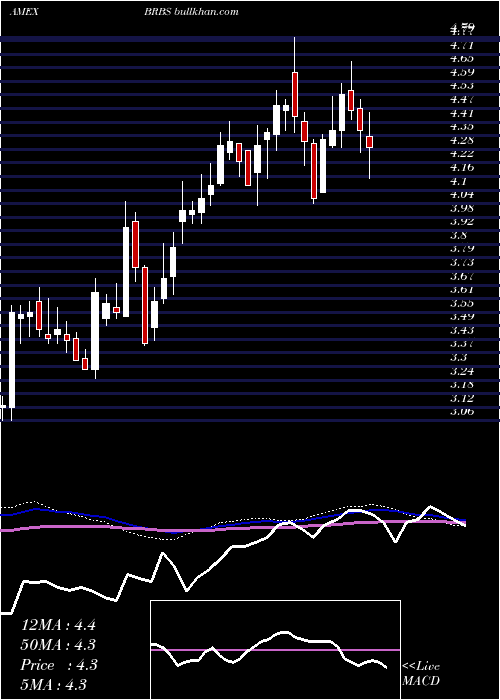Click the BRBS bullkhan.com title text
The image size is (500, 700).
point(191,12)
